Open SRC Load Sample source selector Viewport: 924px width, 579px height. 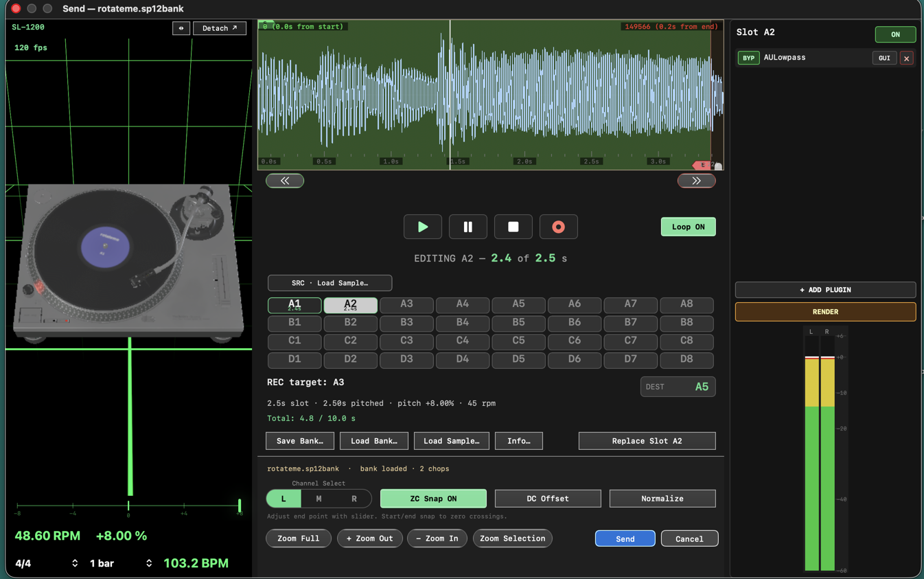(x=330, y=283)
